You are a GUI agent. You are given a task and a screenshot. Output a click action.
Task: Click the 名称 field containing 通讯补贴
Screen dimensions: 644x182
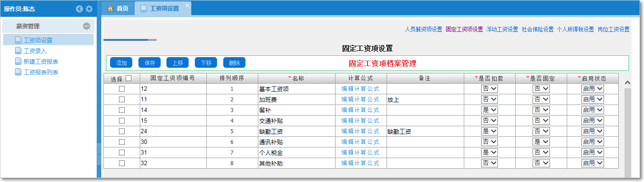[x=296, y=142]
